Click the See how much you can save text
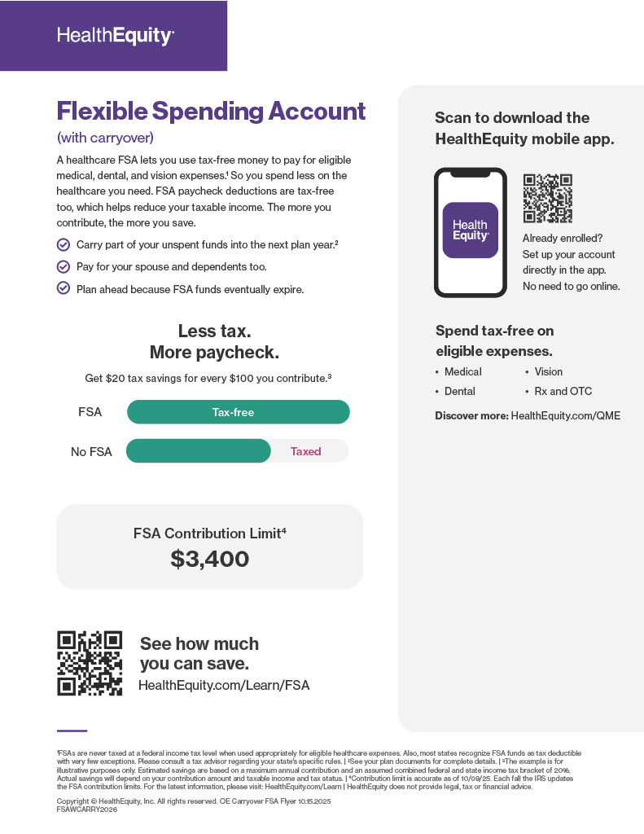 pyautogui.click(x=199, y=653)
